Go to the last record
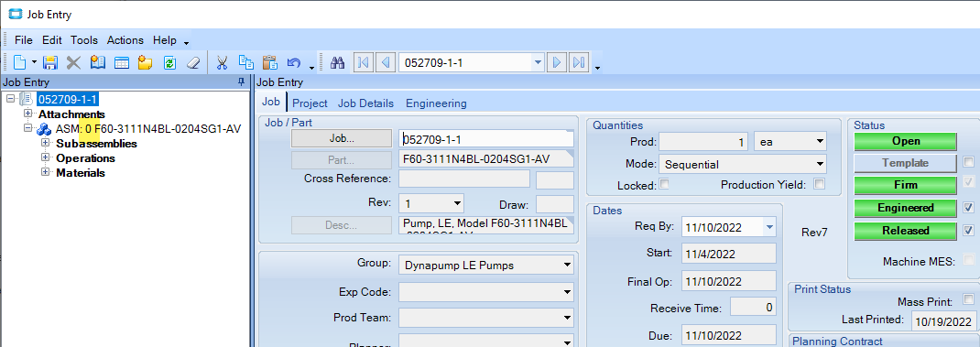 (580, 62)
